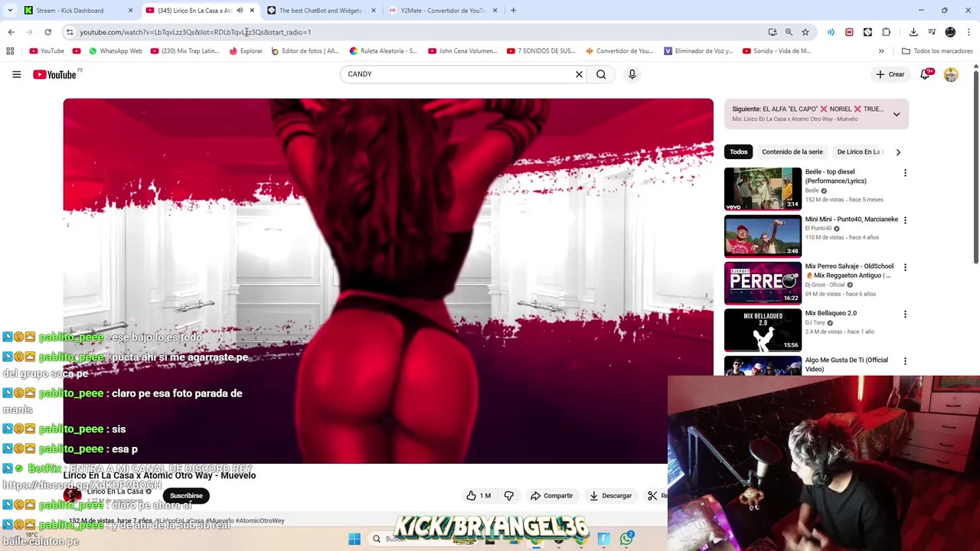This screenshot has width=980, height=551.
Task: Open the YouTube account avatar menu
Action: click(x=951, y=74)
